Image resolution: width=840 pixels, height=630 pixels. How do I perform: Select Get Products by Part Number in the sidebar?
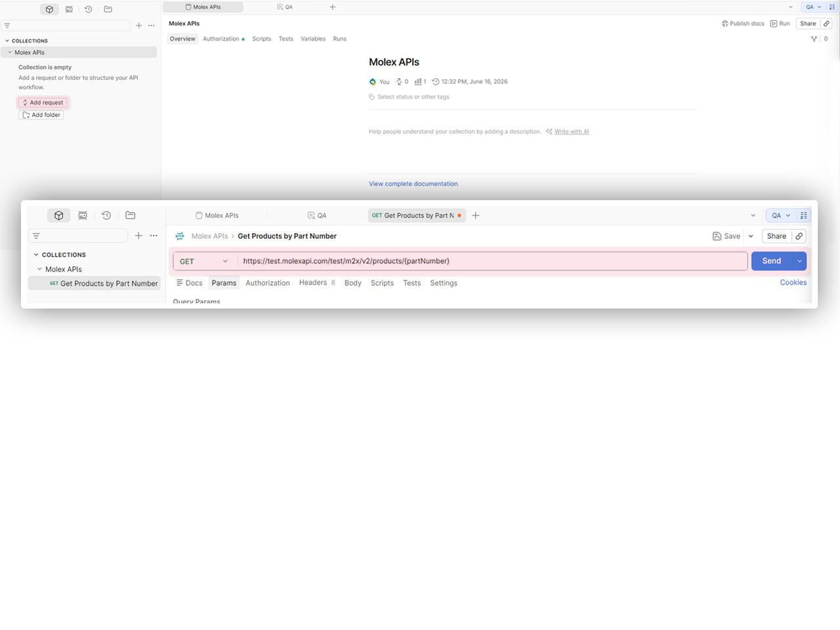coord(94,283)
